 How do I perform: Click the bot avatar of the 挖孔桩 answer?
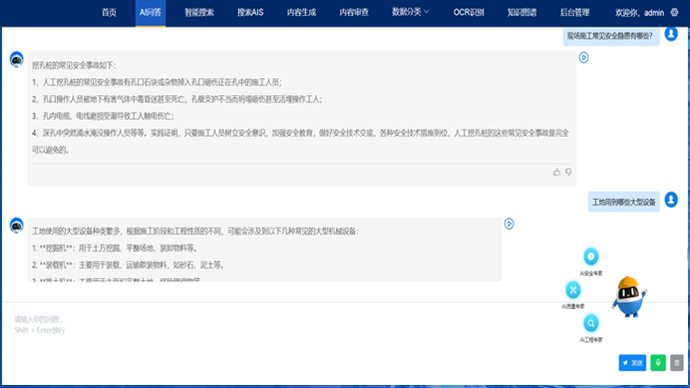[17, 59]
